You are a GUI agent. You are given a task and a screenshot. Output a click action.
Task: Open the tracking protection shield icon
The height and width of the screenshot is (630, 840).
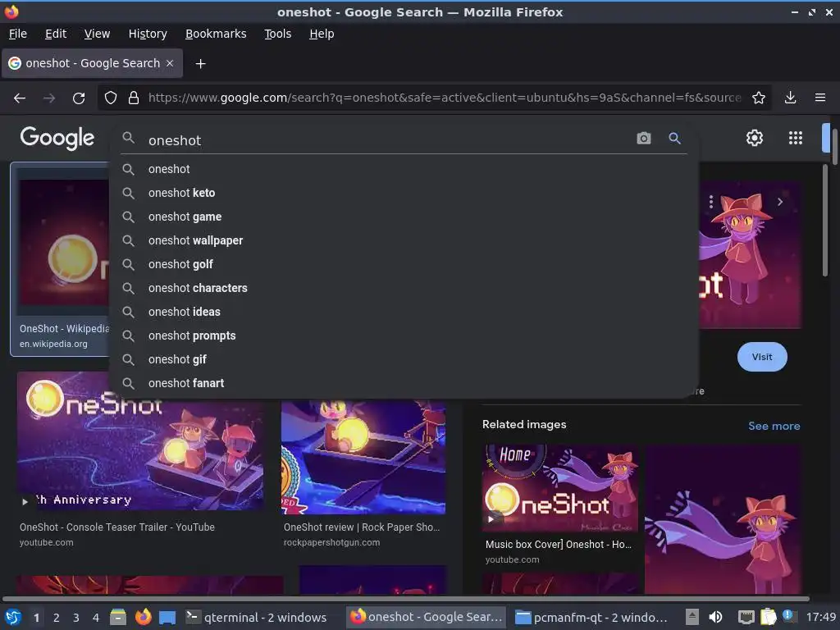[x=111, y=98]
